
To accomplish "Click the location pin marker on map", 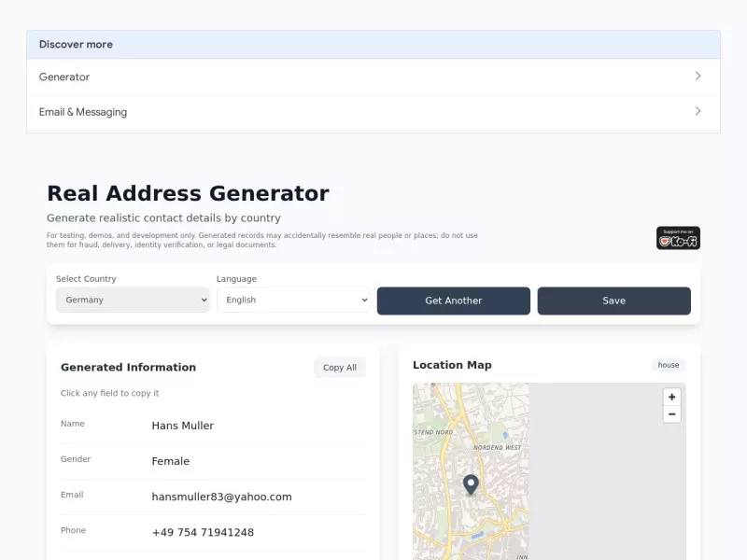I will click(471, 484).
